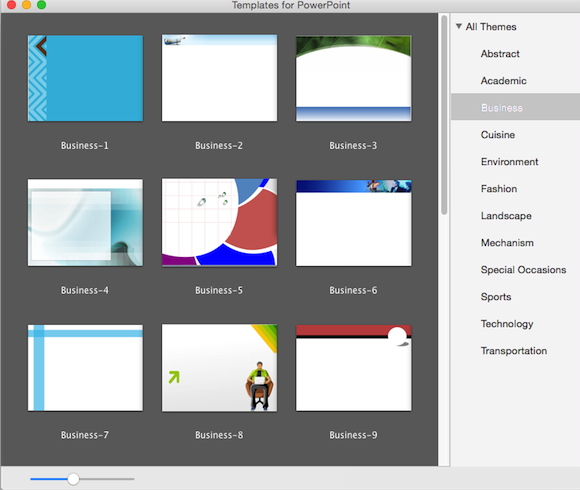
Task: Click the Business-5 caption label
Action: click(219, 290)
